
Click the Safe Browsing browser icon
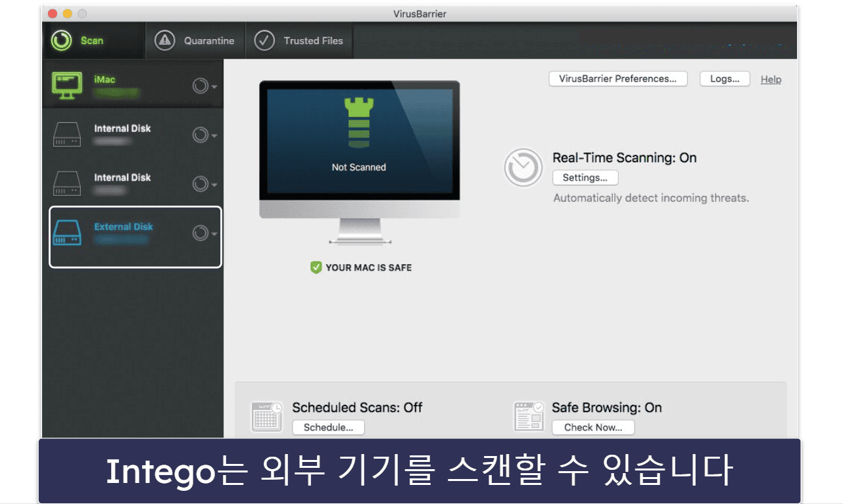(529, 416)
